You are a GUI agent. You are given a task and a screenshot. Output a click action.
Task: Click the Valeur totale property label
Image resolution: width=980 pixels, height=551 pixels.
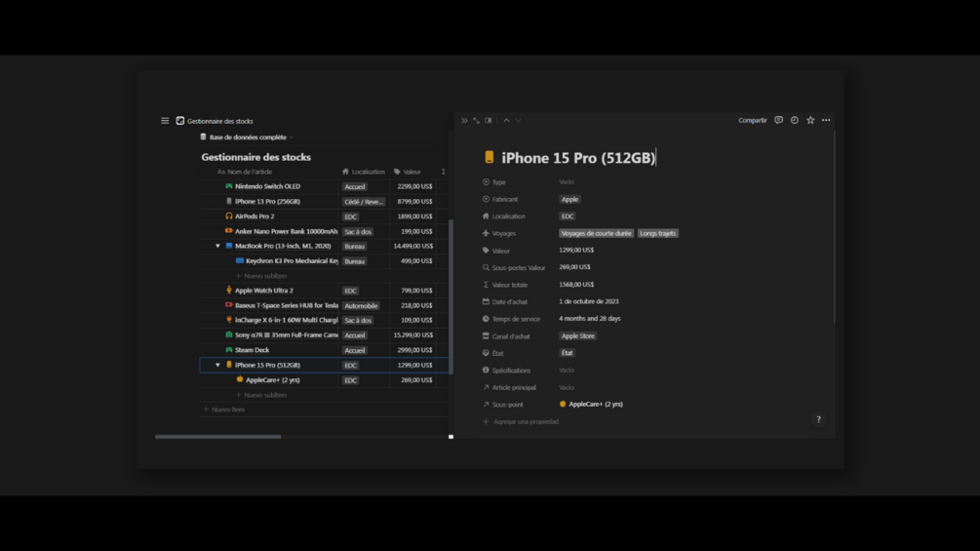(509, 285)
